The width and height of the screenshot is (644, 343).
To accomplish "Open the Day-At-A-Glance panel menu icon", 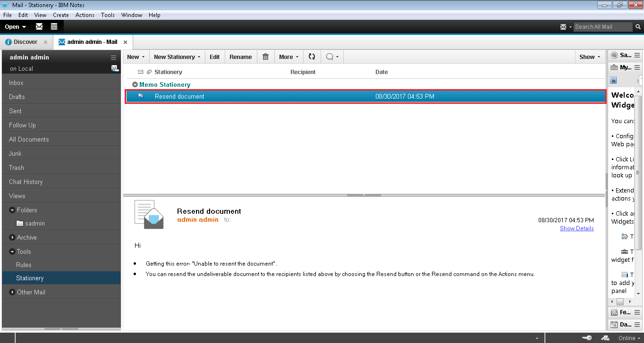I will coord(637,325).
